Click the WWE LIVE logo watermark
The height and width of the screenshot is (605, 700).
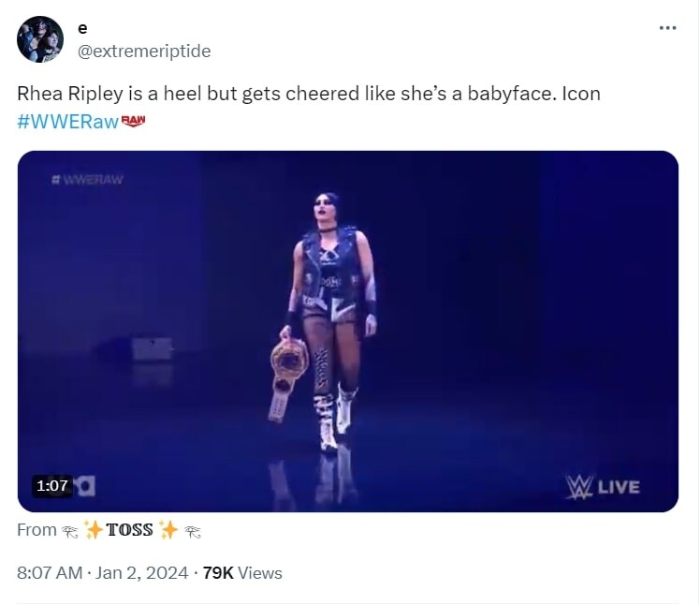(603, 486)
